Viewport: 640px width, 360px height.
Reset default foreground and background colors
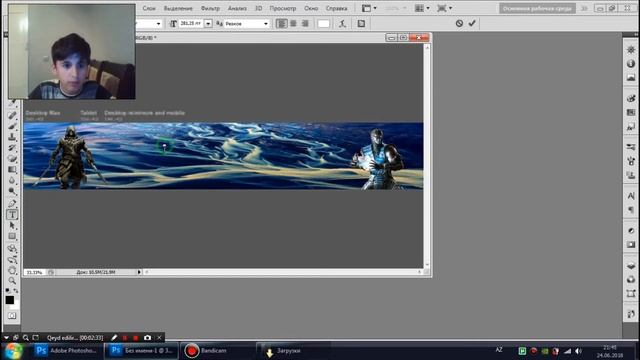(x=8, y=290)
